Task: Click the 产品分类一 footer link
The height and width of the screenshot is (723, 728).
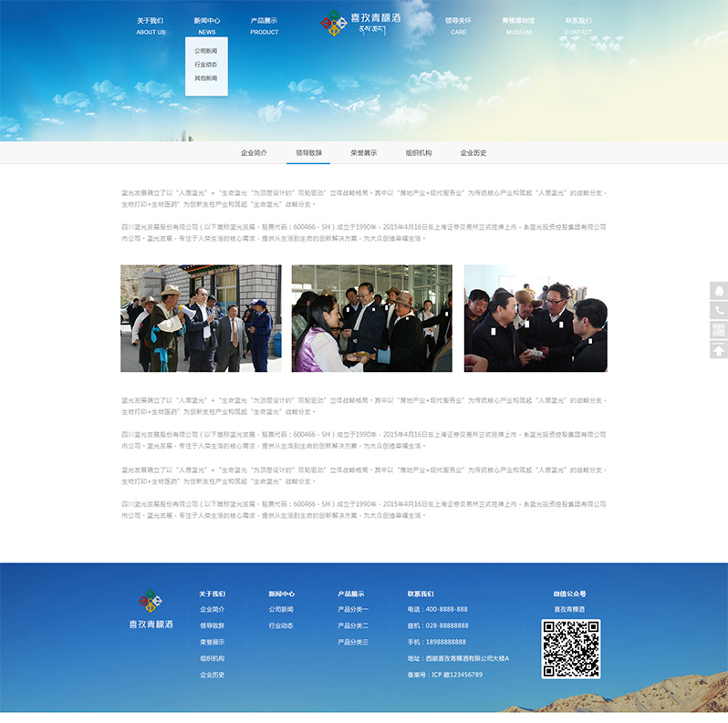Action: point(353,609)
